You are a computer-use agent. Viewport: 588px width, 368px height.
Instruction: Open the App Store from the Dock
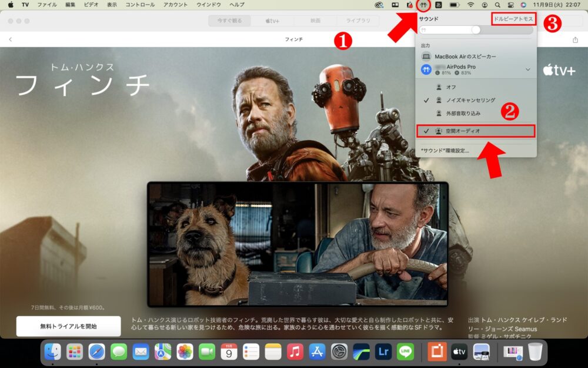(318, 352)
